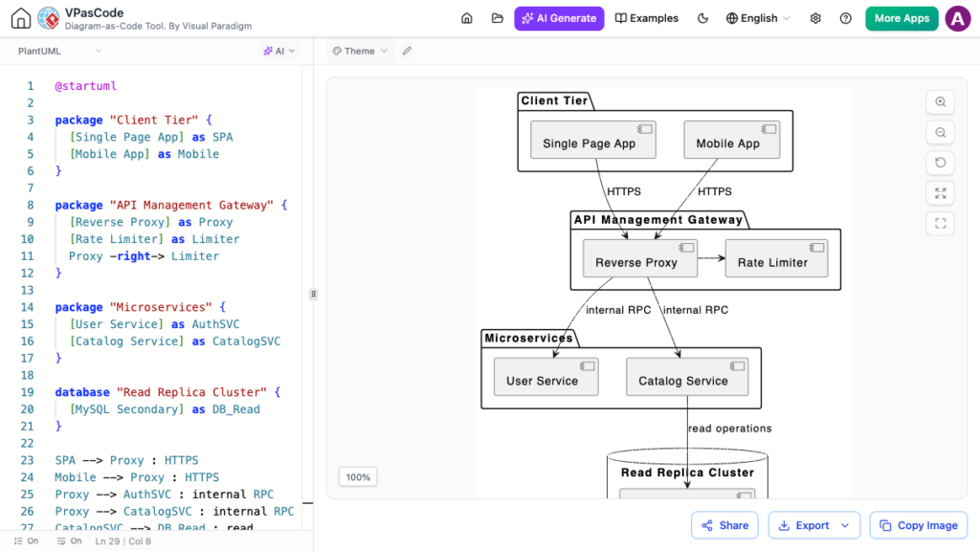The height and width of the screenshot is (551, 980).
Task: Click the Rate Limiter component in diagram
Action: coord(776,258)
